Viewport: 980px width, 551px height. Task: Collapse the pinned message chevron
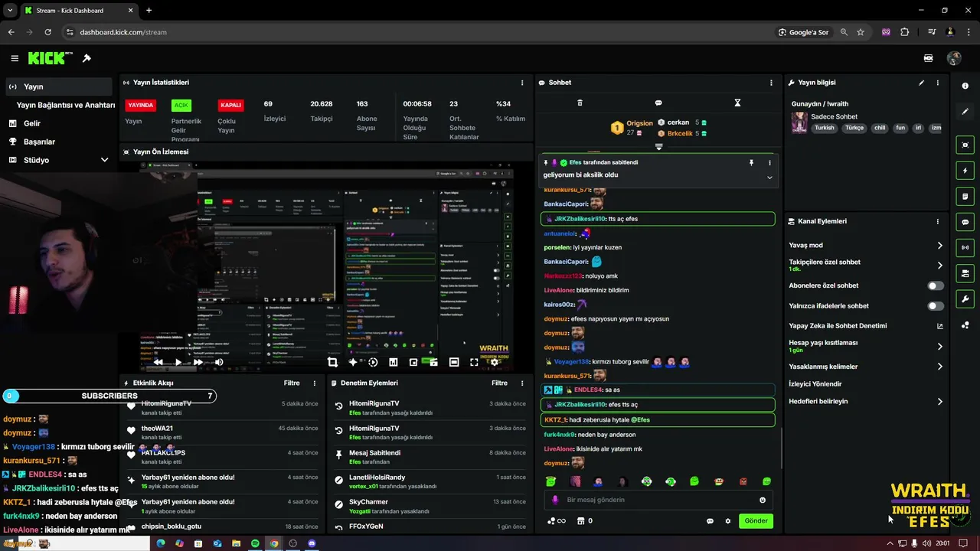[769, 177]
